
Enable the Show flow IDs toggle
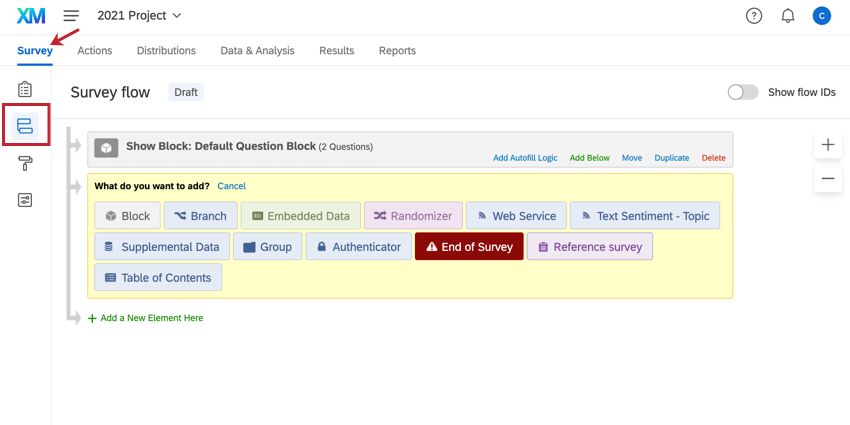click(x=743, y=92)
